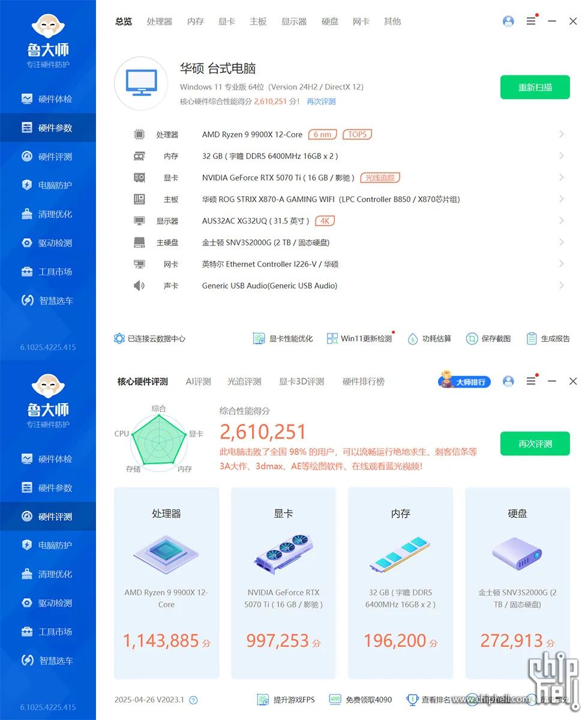Screen dimensions: 588x720
Task: Open 硬件体检 in the 总览 window sidebar
Action: pyautogui.click(x=47, y=99)
